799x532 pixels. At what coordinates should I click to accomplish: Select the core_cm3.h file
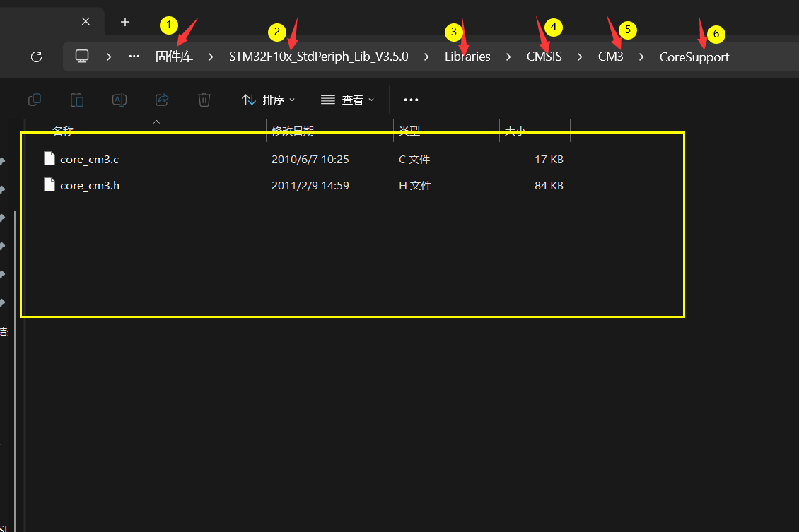coord(90,185)
